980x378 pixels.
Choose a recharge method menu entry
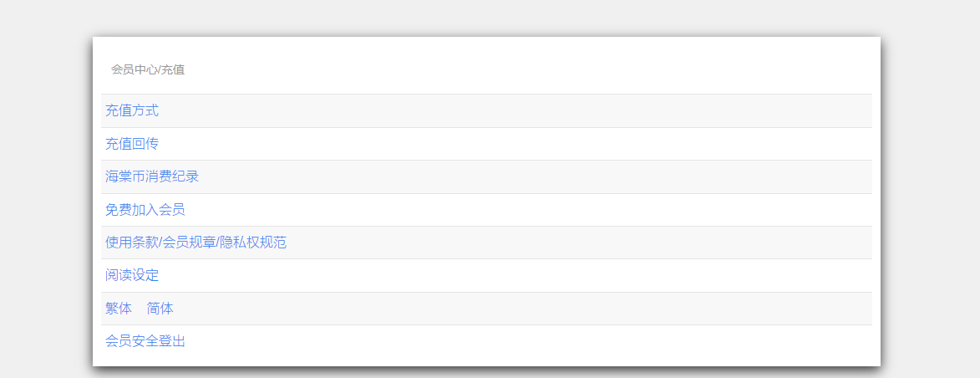pos(132,110)
